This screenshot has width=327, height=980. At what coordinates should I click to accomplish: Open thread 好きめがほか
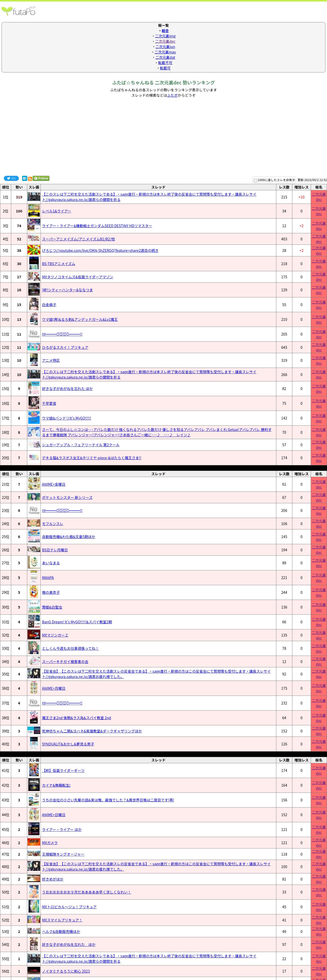click(x=52, y=879)
